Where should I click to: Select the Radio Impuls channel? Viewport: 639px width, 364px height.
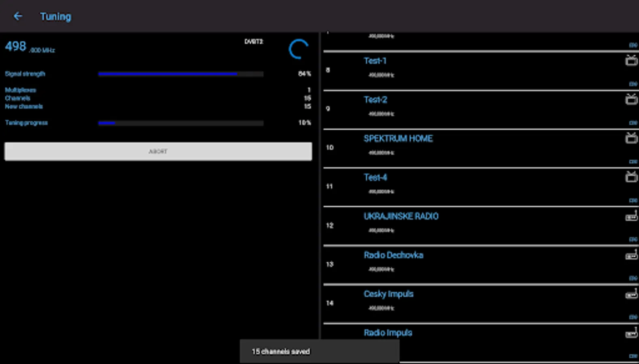click(481, 342)
